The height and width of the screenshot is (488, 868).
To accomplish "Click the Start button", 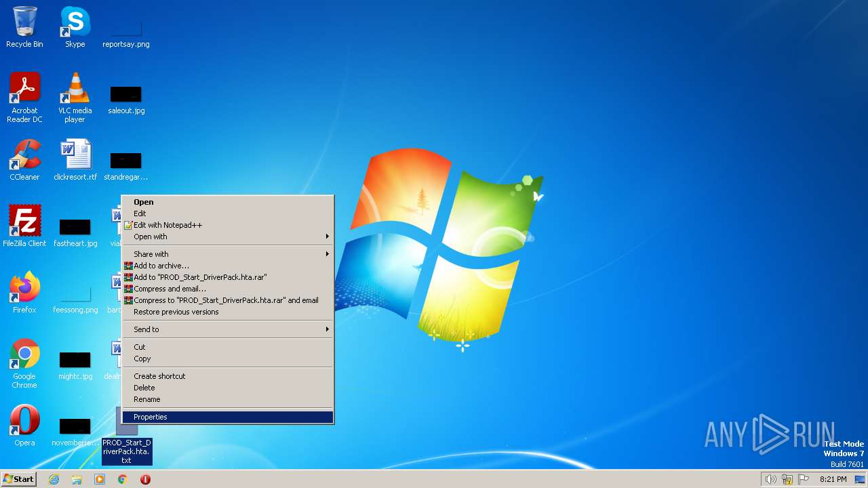I will coord(18,479).
